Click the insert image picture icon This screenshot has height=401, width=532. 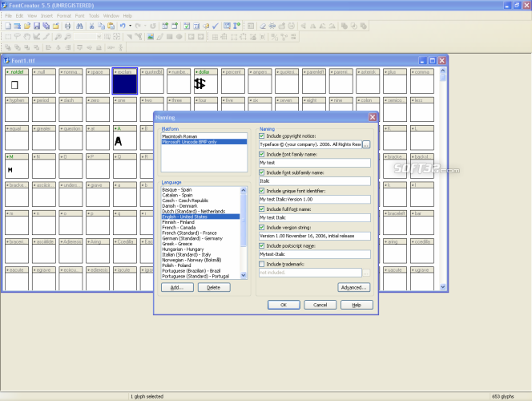pyautogui.click(x=151, y=37)
